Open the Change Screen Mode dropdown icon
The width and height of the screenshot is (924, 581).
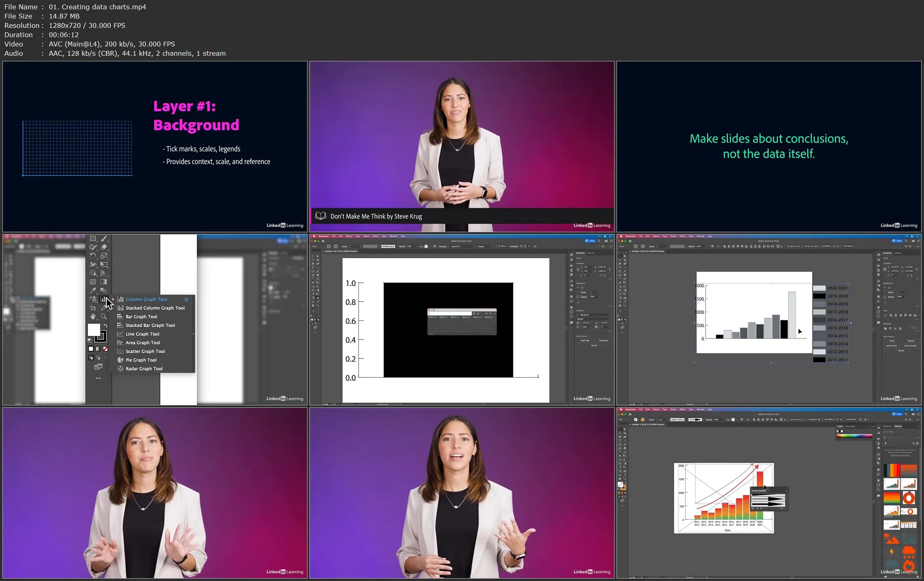[x=98, y=367]
